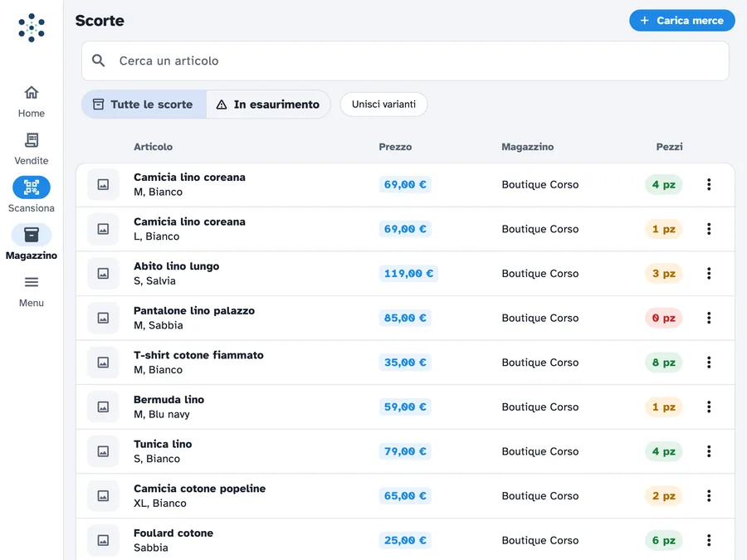This screenshot has width=747, height=560.
Task: Click the Pezzi column header
Action: coord(669,147)
